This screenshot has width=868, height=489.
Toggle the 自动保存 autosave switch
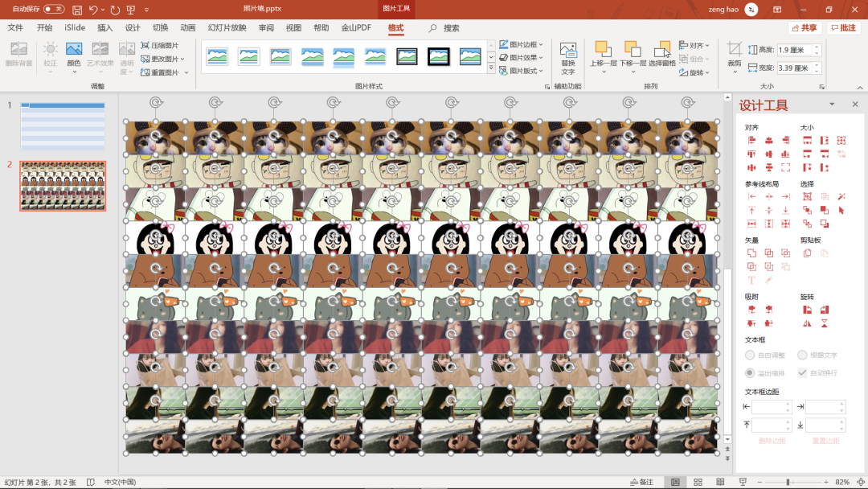(x=54, y=9)
